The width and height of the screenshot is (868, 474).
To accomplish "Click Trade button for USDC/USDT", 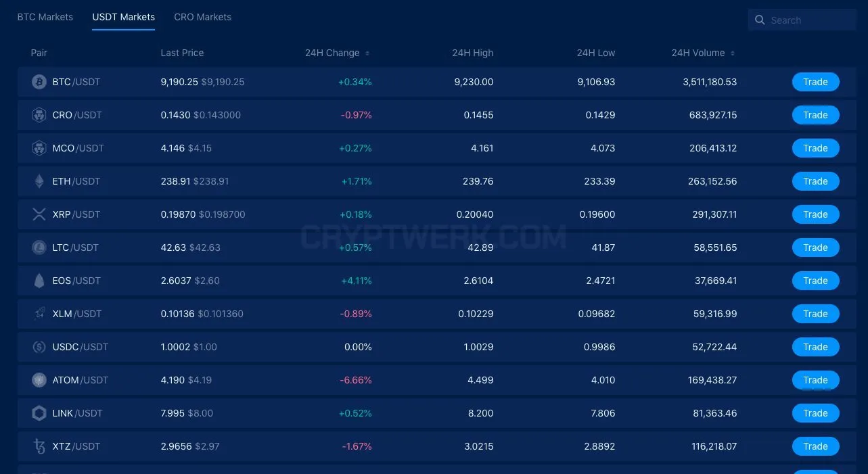I will (815, 347).
